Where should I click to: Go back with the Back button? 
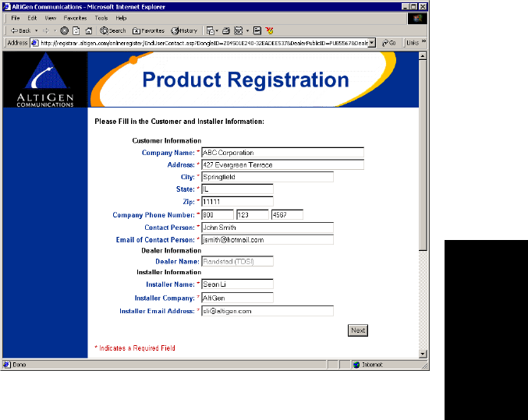coord(20,30)
